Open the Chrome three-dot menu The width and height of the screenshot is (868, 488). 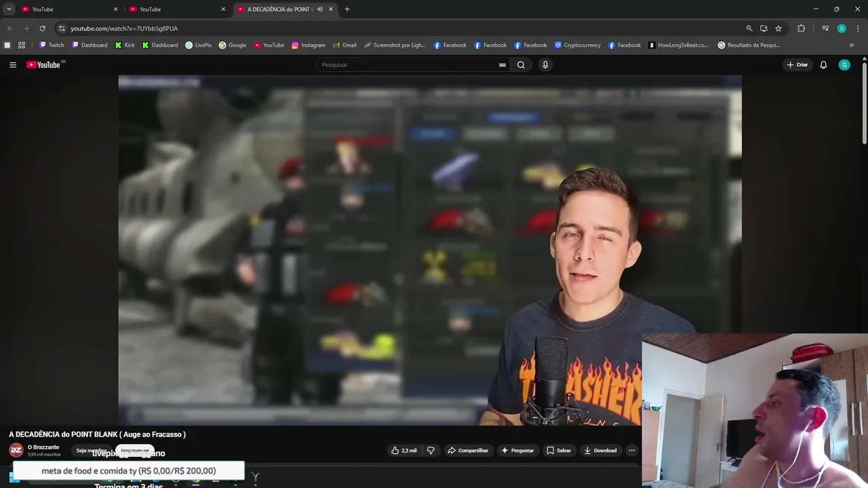(x=859, y=28)
